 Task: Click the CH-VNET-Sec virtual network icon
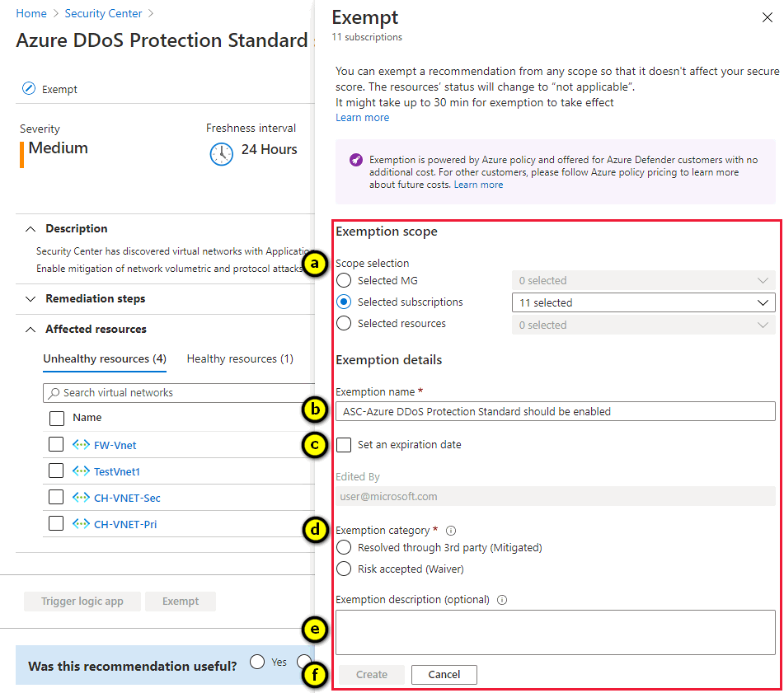click(81, 498)
